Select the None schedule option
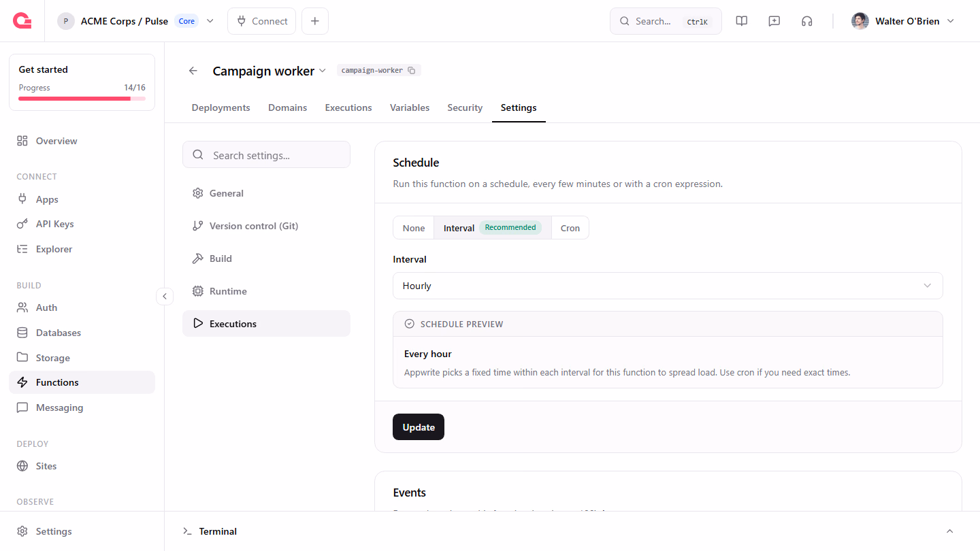Screen dimensions: 980x551 [x=414, y=228]
